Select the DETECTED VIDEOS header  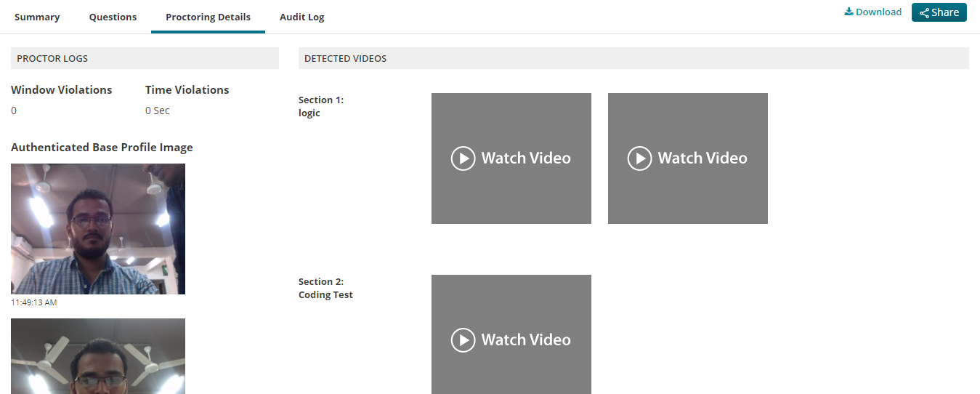point(633,58)
